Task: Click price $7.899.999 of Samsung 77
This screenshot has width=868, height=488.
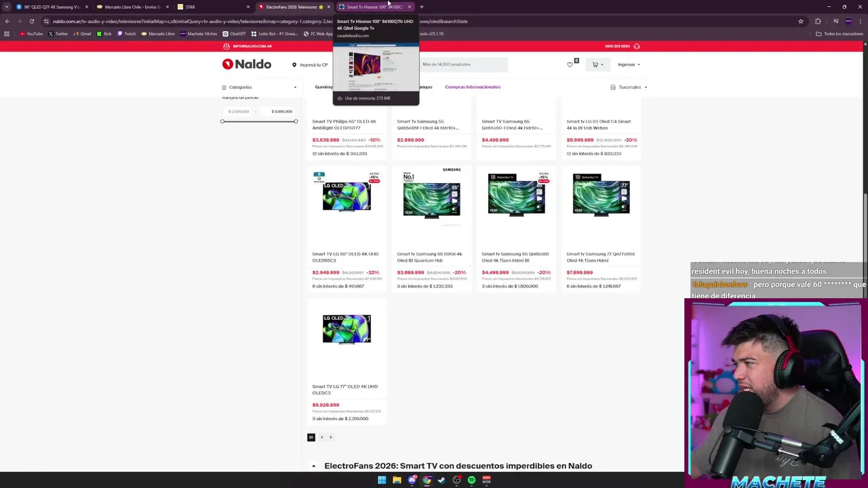Action: [x=580, y=272]
